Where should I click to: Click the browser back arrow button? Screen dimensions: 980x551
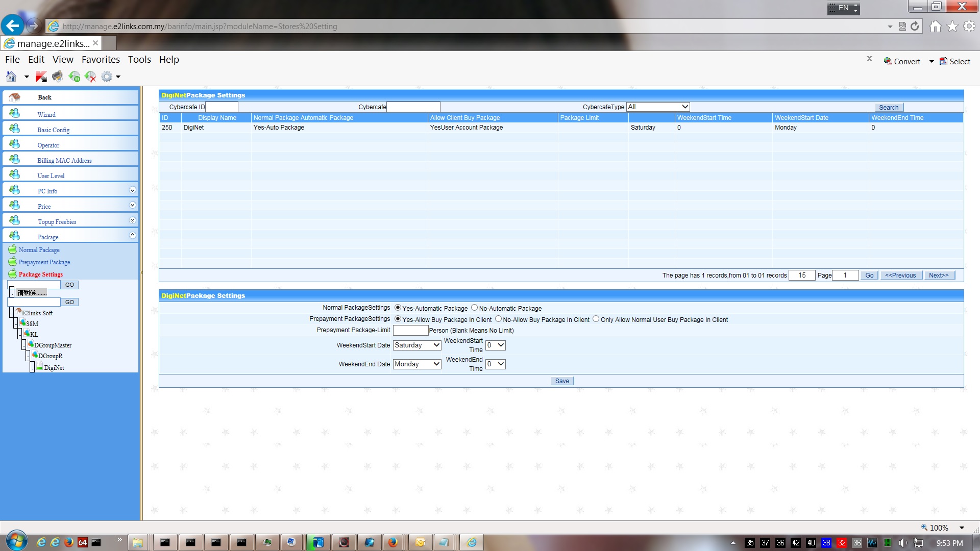click(x=13, y=26)
